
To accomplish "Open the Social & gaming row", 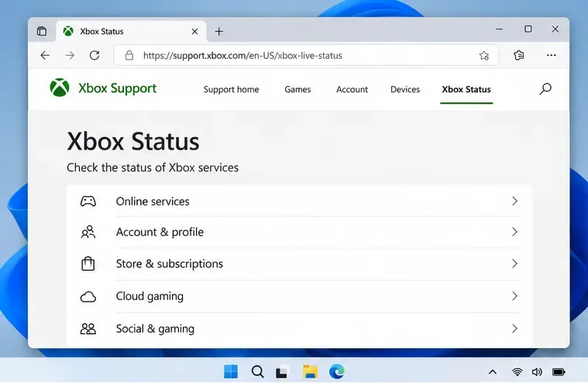I will click(x=299, y=329).
